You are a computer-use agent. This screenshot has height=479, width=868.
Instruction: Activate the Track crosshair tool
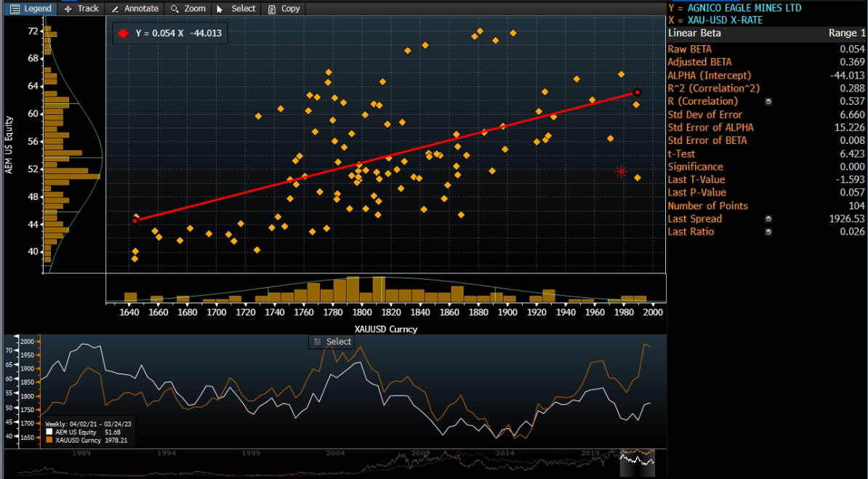pyautogui.click(x=81, y=8)
